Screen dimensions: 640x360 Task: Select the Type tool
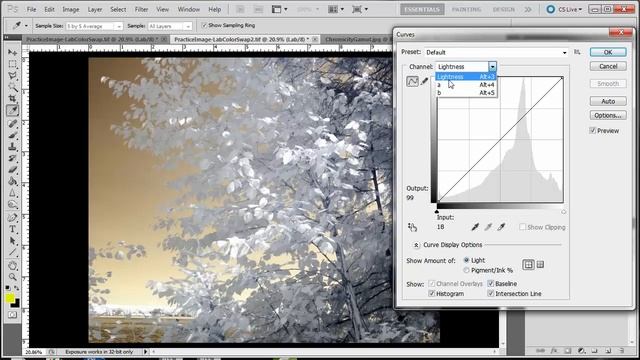[12, 229]
